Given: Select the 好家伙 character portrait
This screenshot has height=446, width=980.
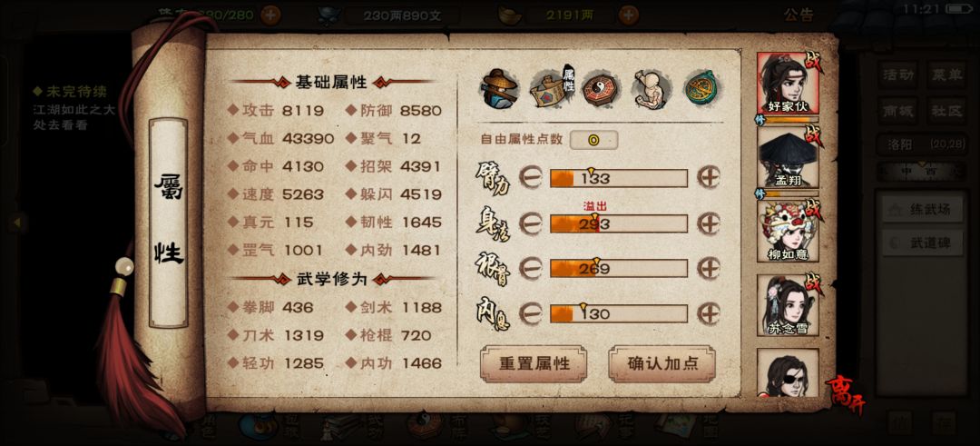Looking at the screenshot, I should pyautogui.click(x=788, y=82).
